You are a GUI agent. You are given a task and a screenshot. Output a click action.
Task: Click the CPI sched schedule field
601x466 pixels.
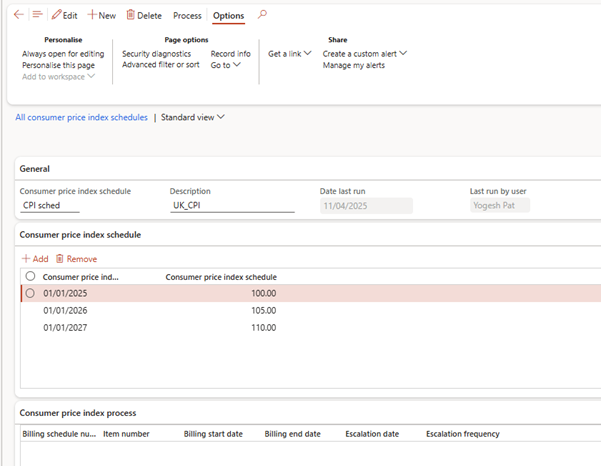point(49,205)
